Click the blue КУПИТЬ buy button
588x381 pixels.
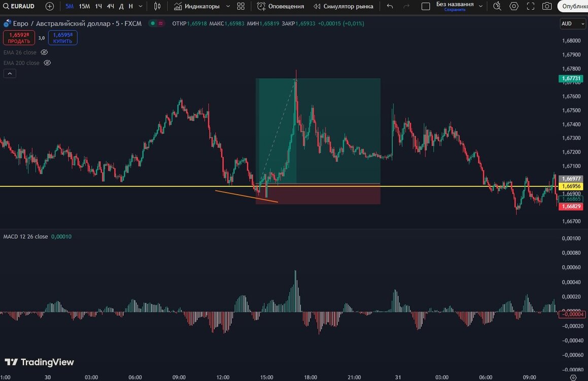[x=62, y=38]
